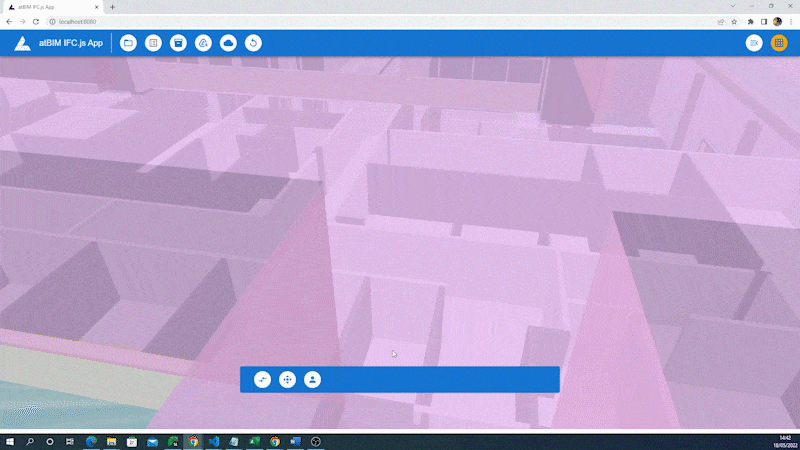This screenshot has width=800, height=450.
Task: Open the Windows Start menu
Action: coord(9,441)
